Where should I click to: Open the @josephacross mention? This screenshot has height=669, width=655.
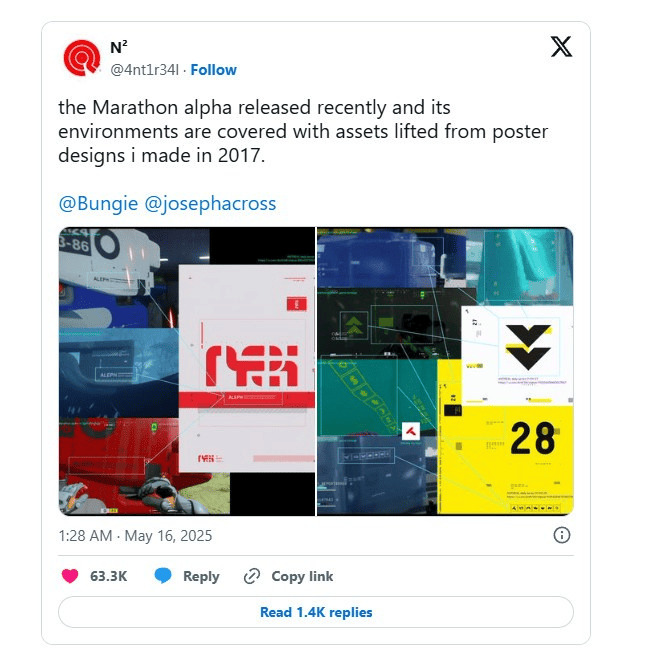tap(210, 203)
